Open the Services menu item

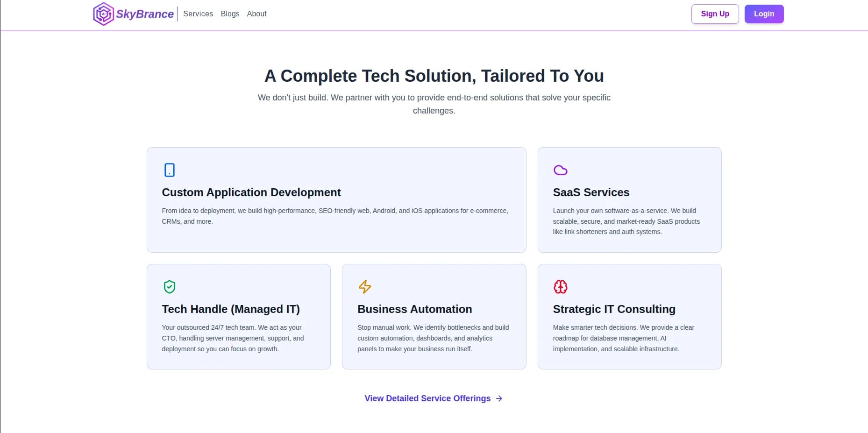tap(198, 14)
